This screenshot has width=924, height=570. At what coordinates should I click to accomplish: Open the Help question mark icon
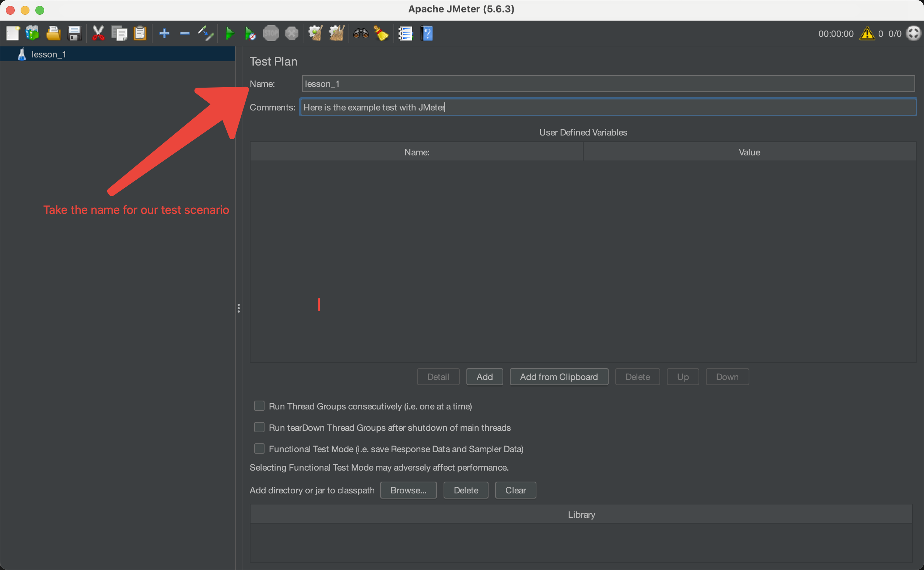point(427,34)
